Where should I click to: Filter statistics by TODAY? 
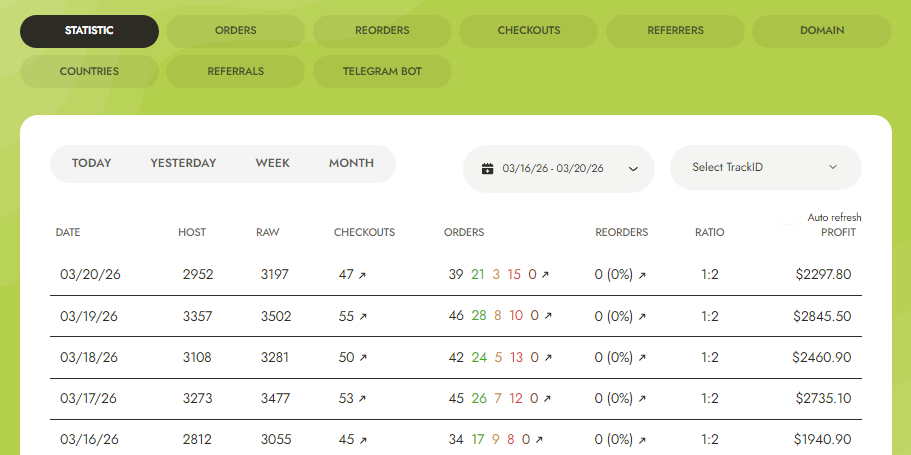(x=91, y=163)
